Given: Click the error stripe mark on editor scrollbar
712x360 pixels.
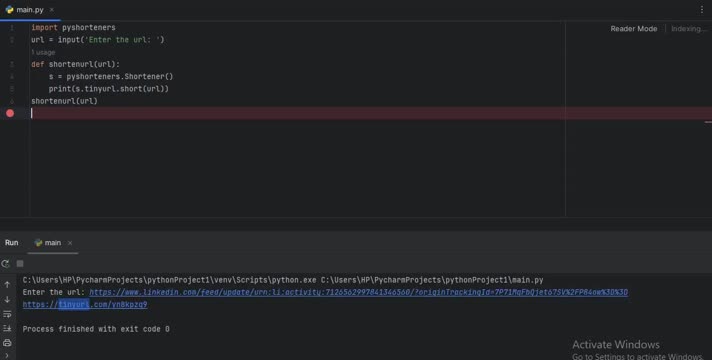Looking at the screenshot, I should click(x=708, y=122).
